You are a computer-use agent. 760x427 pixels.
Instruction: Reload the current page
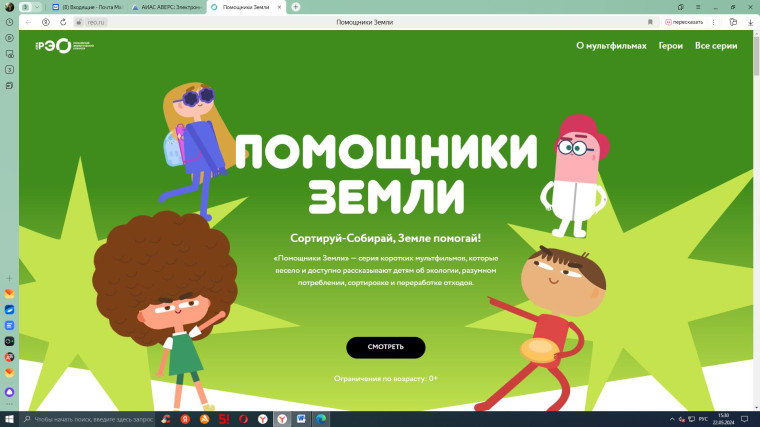pyautogui.click(x=63, y=22)
